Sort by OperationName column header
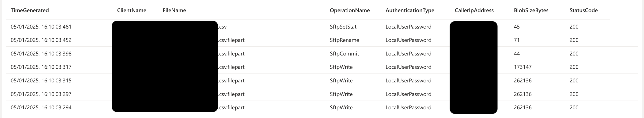Screen dimensions: 644x118 [349, 10]
